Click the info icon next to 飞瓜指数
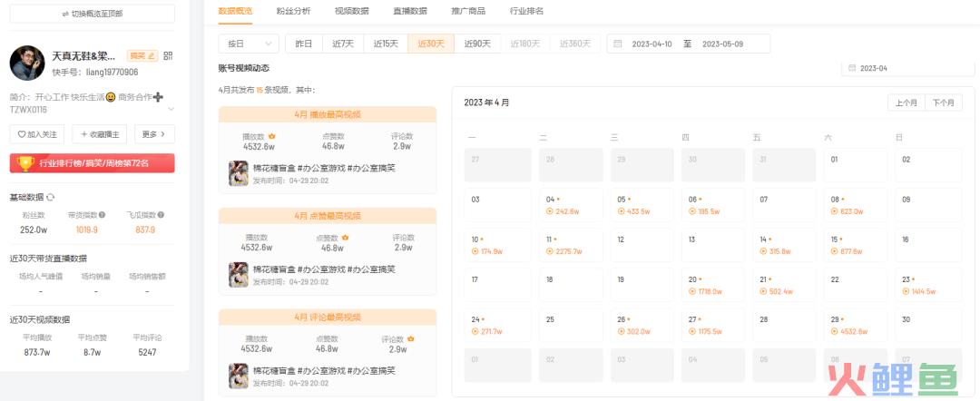This screenshot has height=401, width=980. coord(161,215)
